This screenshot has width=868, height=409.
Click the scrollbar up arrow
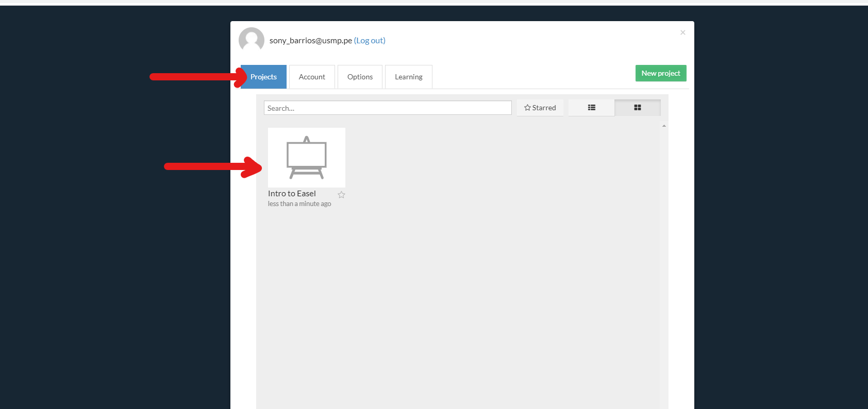click(x=664, y=126)
